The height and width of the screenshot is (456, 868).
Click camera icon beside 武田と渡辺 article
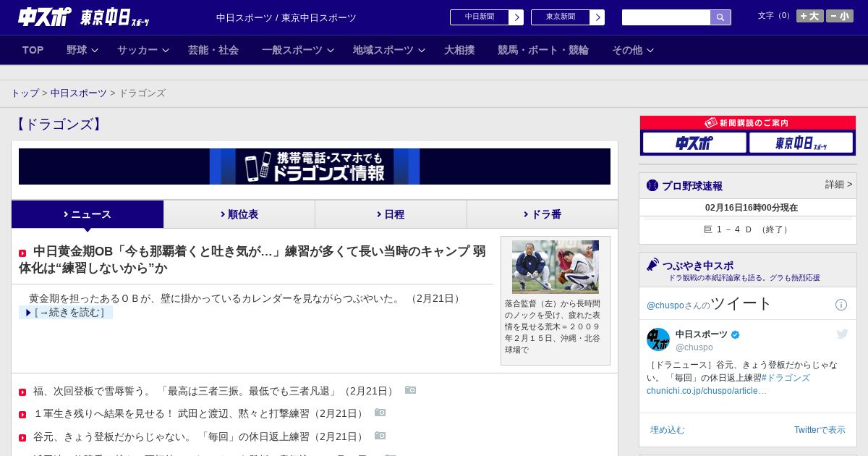[380, 413]
